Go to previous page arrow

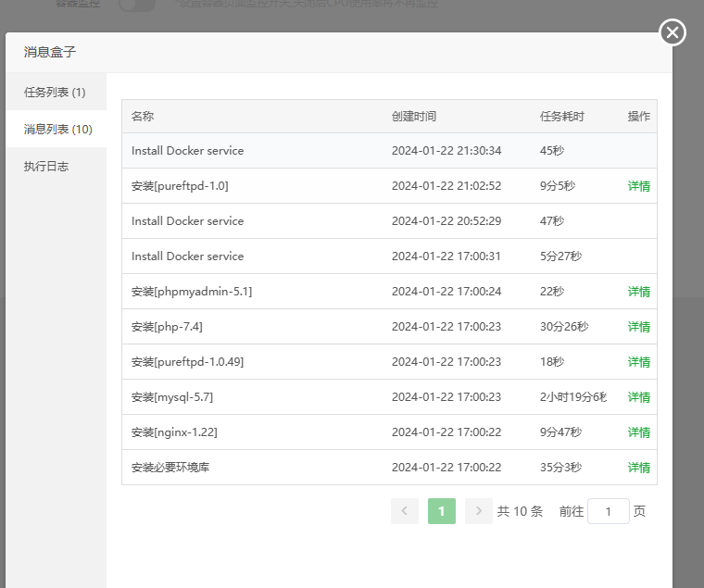[x=405, y=511]
